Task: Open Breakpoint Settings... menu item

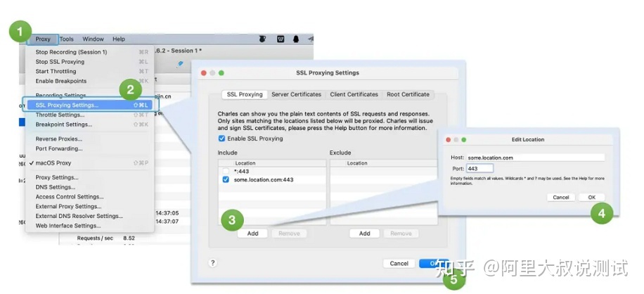Action: coord(89,124)
